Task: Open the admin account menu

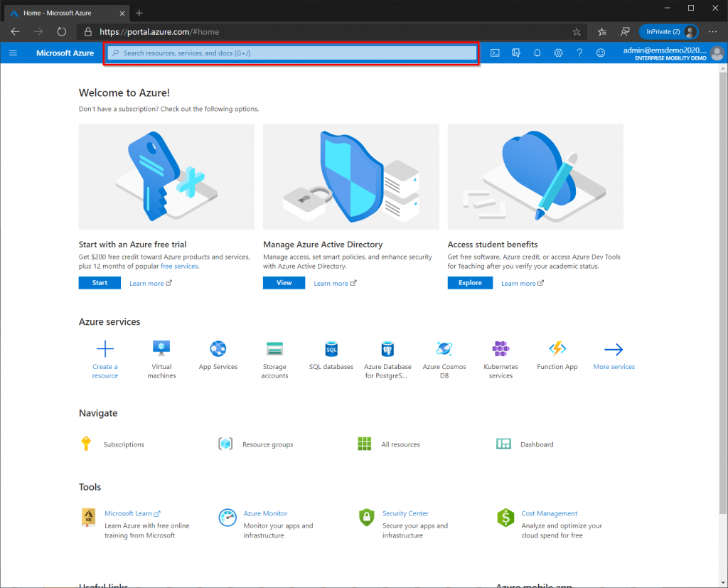Action: (x=673, y=53)
